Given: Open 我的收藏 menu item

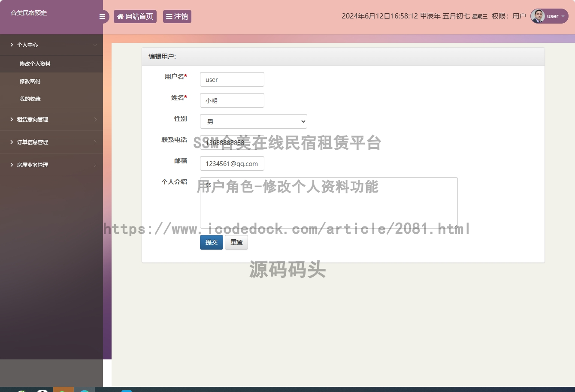Looking at the screenshot, I should point(51,99).
